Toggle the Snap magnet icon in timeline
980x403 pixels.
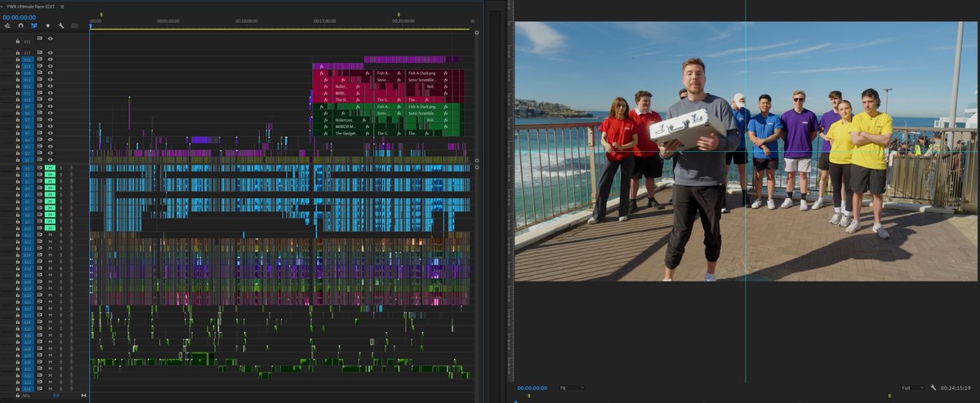[20, 26]
